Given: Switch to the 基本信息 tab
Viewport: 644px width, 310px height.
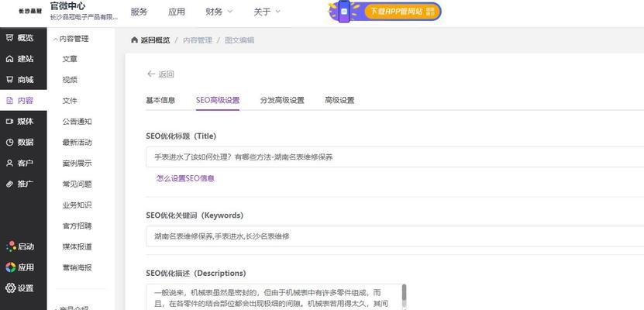Looking at the screenshot, I should (x=160, y=100).
